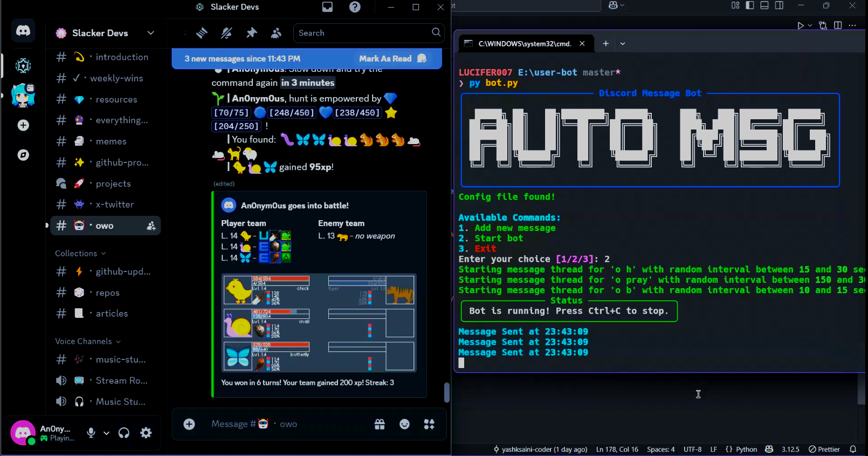Screen dimensions: 868x456
Task: Collapse the Collections category
Action: [x=81, y=254]
